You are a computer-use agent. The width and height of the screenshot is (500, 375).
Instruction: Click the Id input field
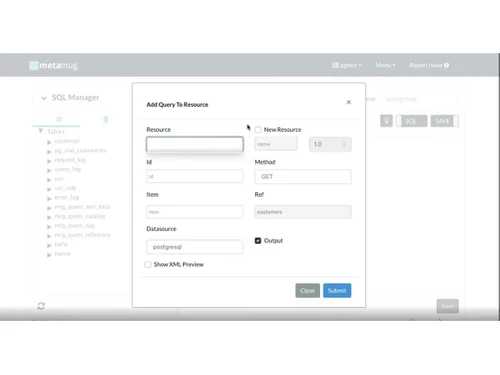click(195, 176)
